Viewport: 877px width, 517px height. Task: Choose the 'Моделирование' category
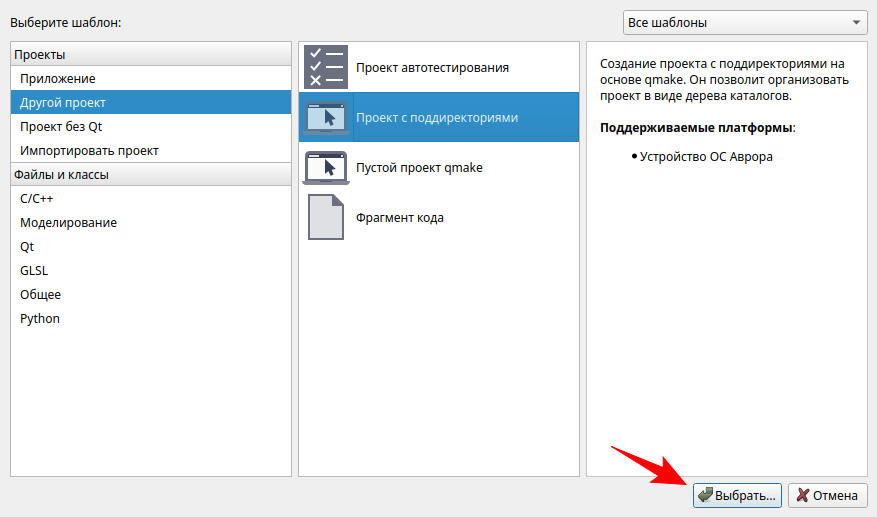coord(68,222)
